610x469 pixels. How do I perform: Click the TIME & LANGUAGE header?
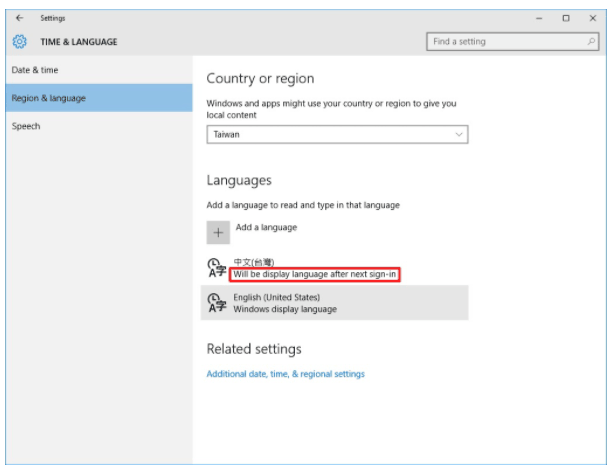(78, 42)
